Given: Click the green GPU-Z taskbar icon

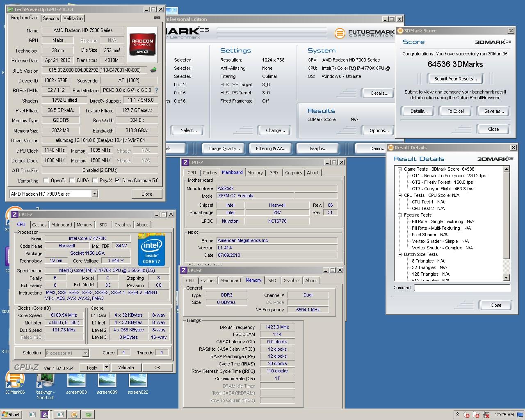Looking at the screenshot, I should (x=88, y=415).
